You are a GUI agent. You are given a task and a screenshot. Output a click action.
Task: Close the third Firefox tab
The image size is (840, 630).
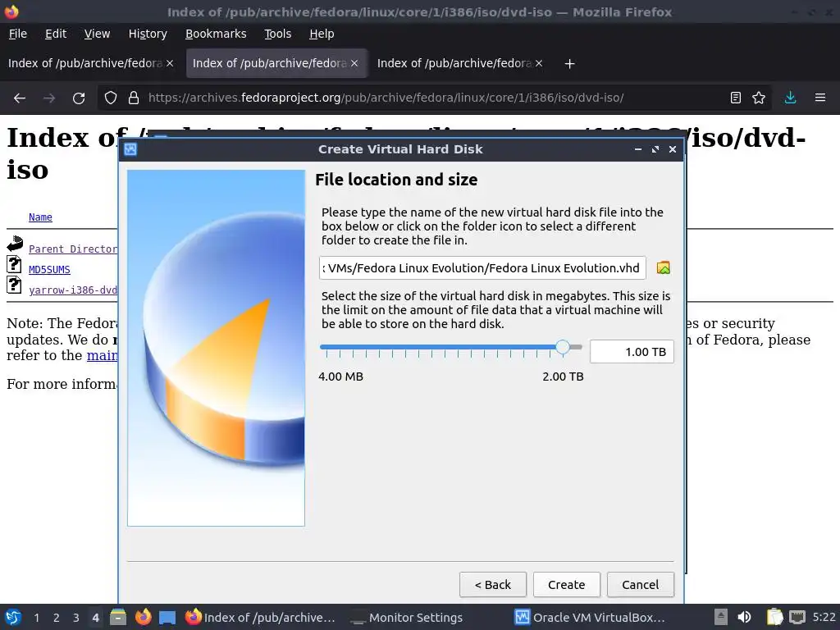(x=539, y=63)
